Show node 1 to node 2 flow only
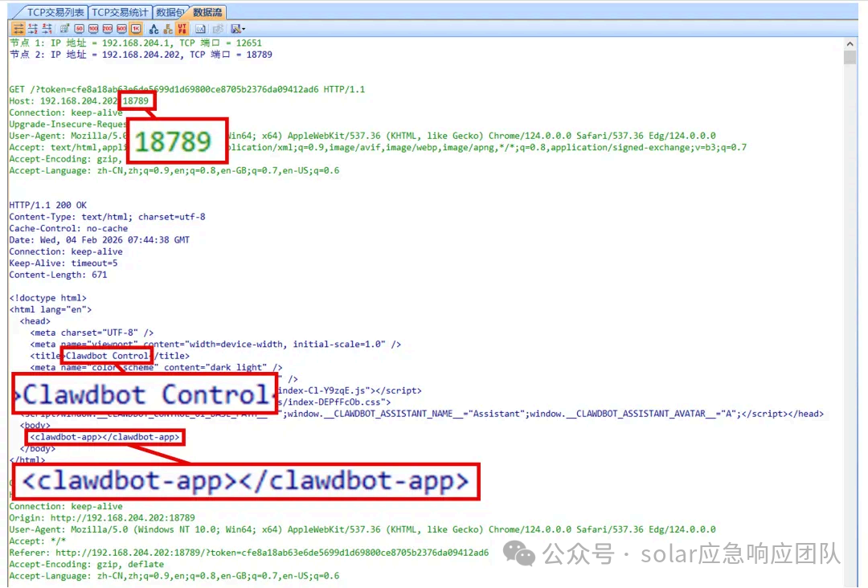The image size is (868, 588). tap(33, 28)
